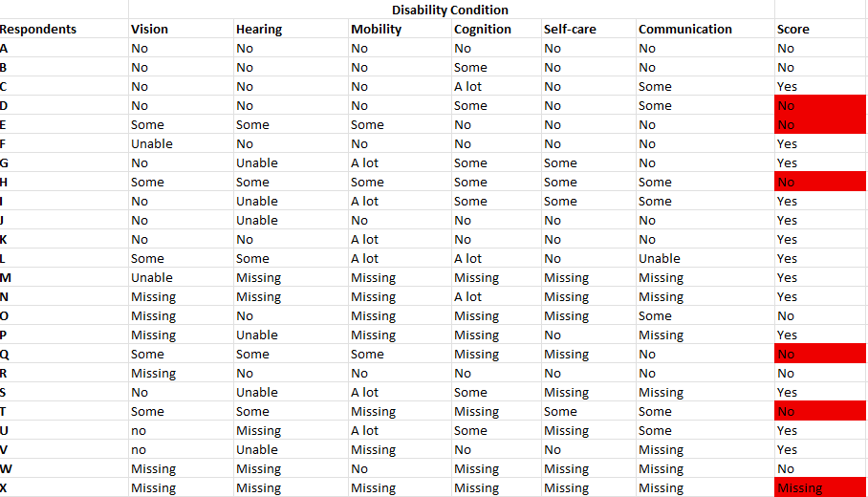Image resolution: width=868 pixels, height=497 pixels.
Task: Select the Communication column header cell
Action: (x=705, y=29)
